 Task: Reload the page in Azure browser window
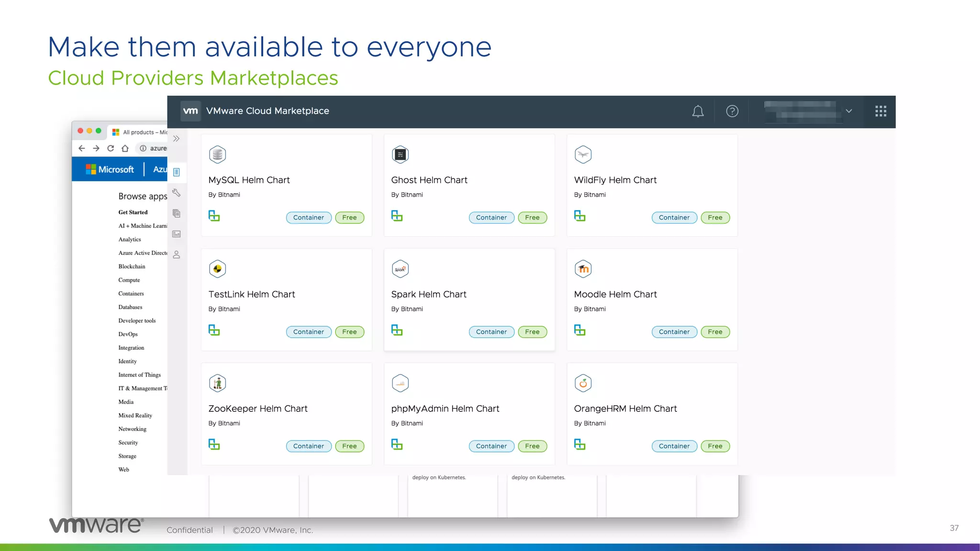coord(111,148)
